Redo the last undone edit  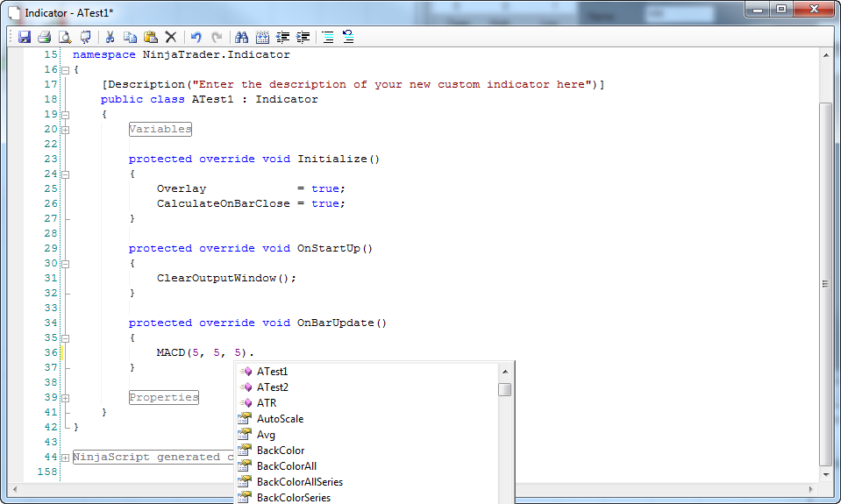point(216,37)
